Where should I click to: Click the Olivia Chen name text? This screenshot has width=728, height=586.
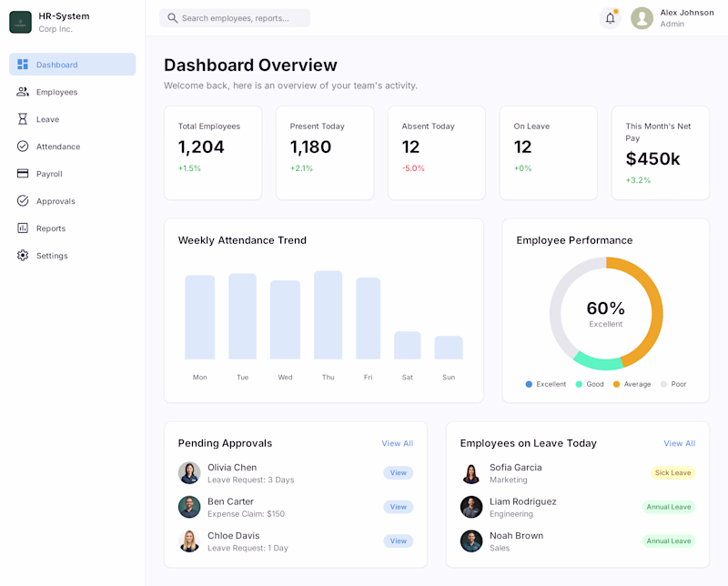pyautogui.click(x=232, y=468)
